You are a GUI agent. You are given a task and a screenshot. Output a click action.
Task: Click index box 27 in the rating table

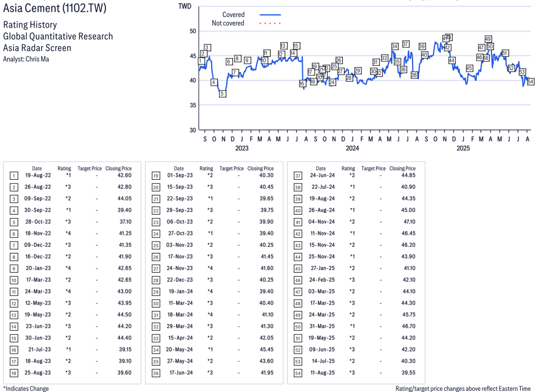[156, 269]
